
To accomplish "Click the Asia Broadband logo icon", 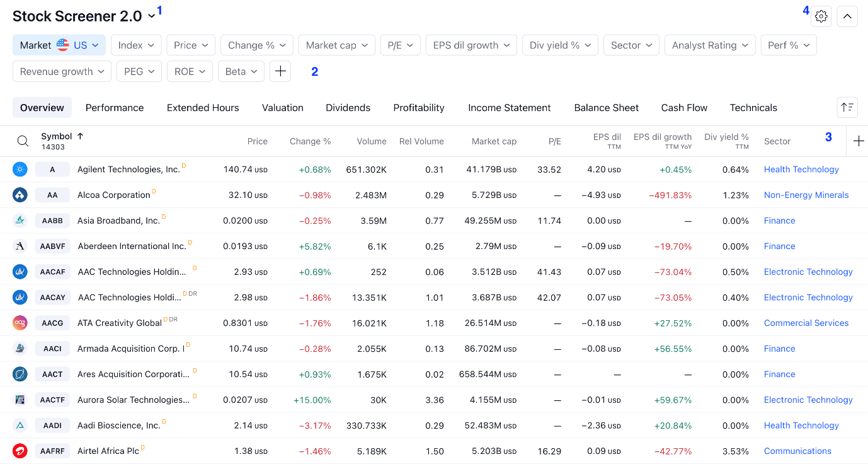I will click(x=20, y=221).
